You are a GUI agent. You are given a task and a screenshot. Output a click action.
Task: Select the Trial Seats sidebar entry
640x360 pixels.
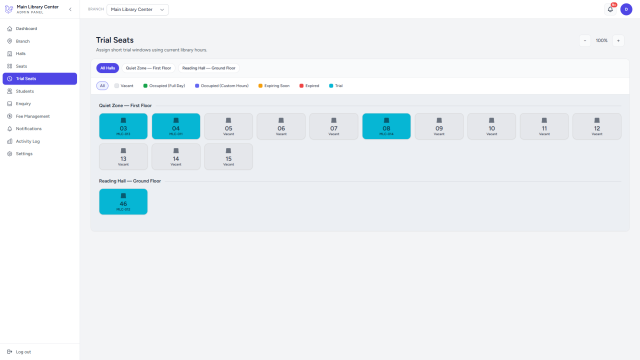click(x=40, y=79)
